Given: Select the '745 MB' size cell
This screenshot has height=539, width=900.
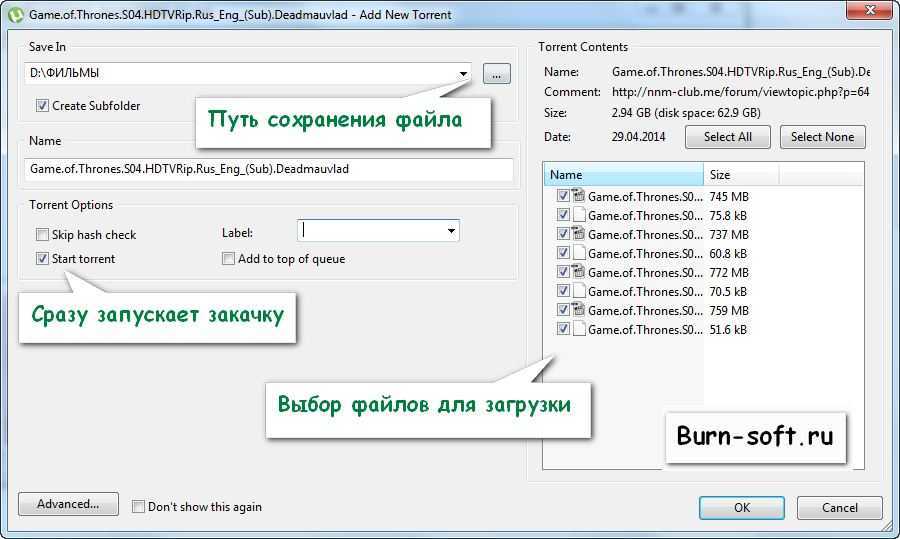Looking at the screenshot, I should coord(729,196).
